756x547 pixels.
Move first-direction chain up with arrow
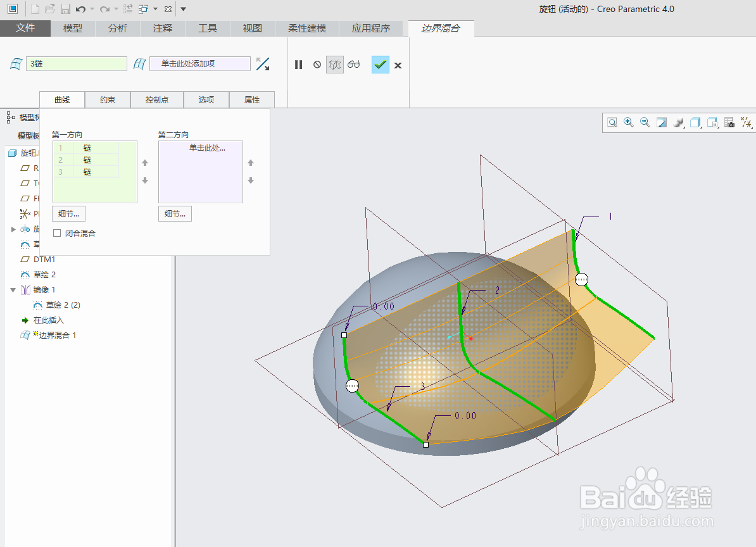(145, 163)
